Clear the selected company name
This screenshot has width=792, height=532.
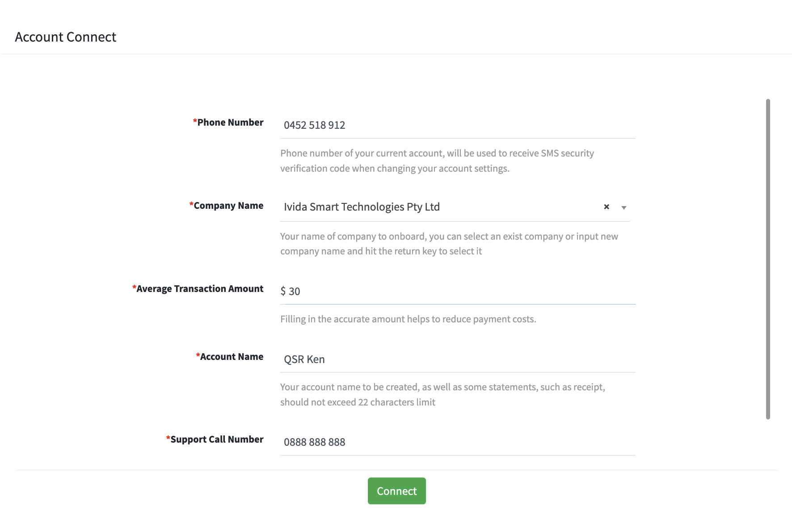coord(607,207)
